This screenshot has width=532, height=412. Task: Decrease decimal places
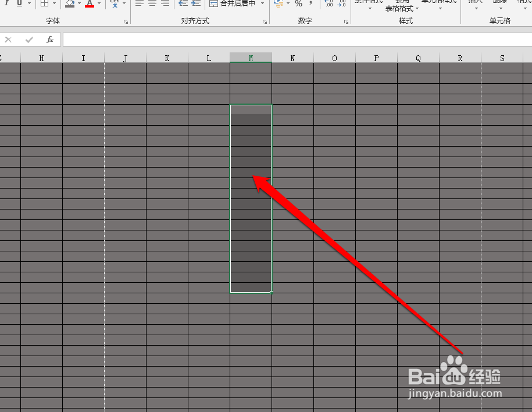(342, 3)
